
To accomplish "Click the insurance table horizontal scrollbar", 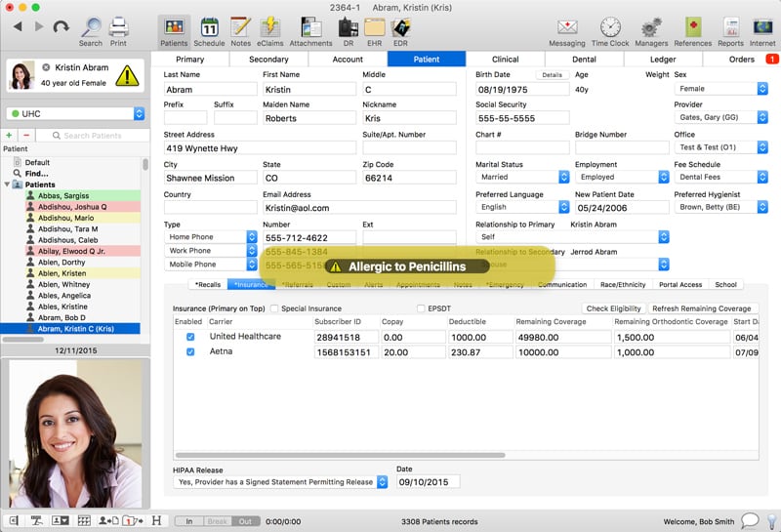I will tap(340, 455).
